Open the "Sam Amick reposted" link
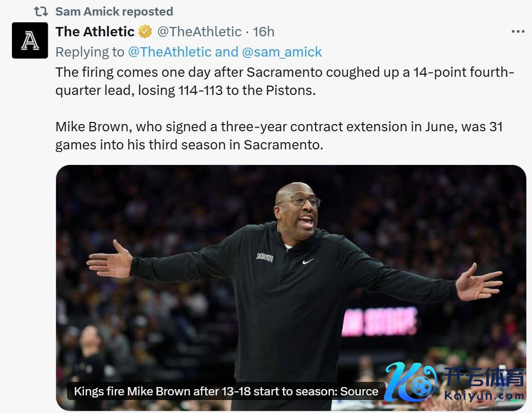The image size is (532, 413). (x=114, y=11)
